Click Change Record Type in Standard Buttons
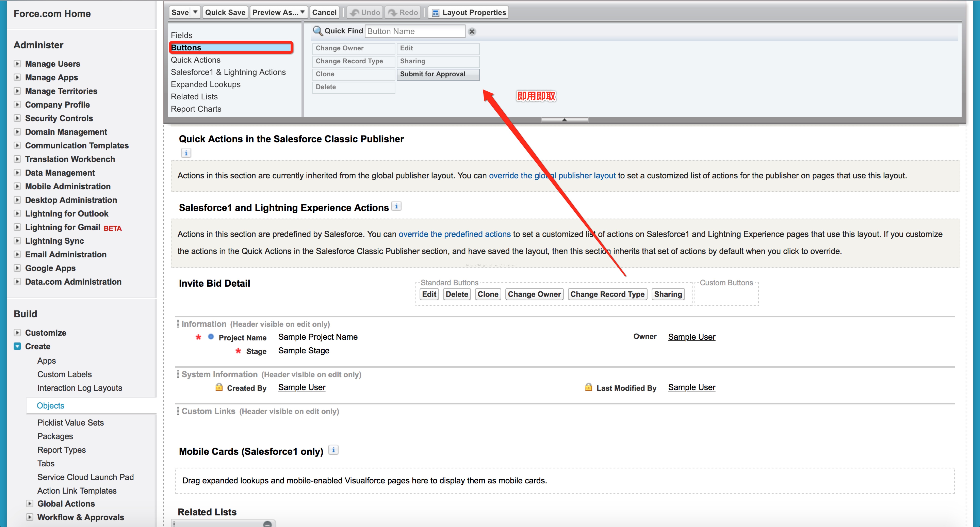This screenshot has height=527, width=980. (607, 294)
